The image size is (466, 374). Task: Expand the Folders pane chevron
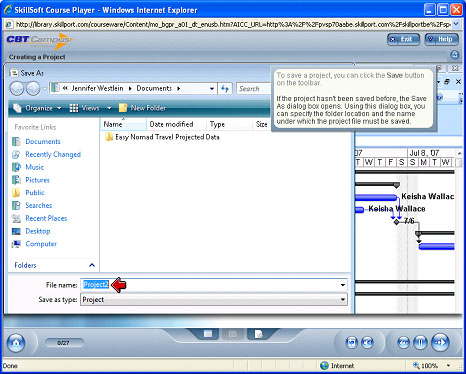[92, 265]
